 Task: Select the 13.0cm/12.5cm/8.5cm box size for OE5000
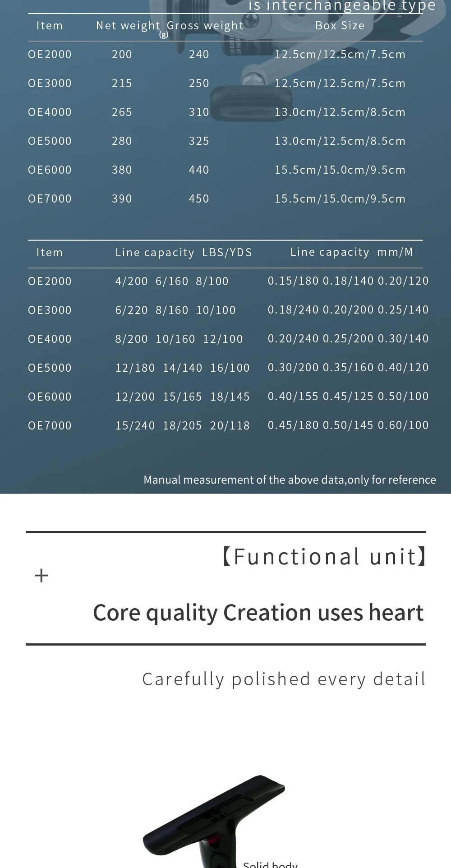[340, 141]
